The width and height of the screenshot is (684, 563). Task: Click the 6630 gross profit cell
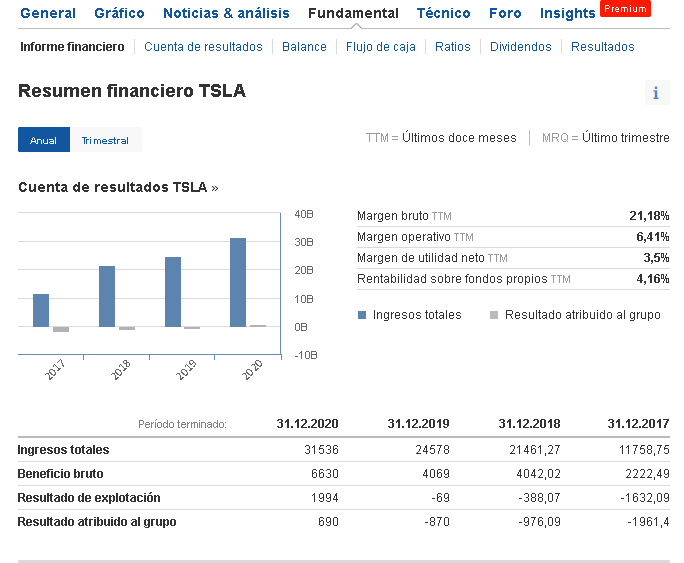click(325, 474)
